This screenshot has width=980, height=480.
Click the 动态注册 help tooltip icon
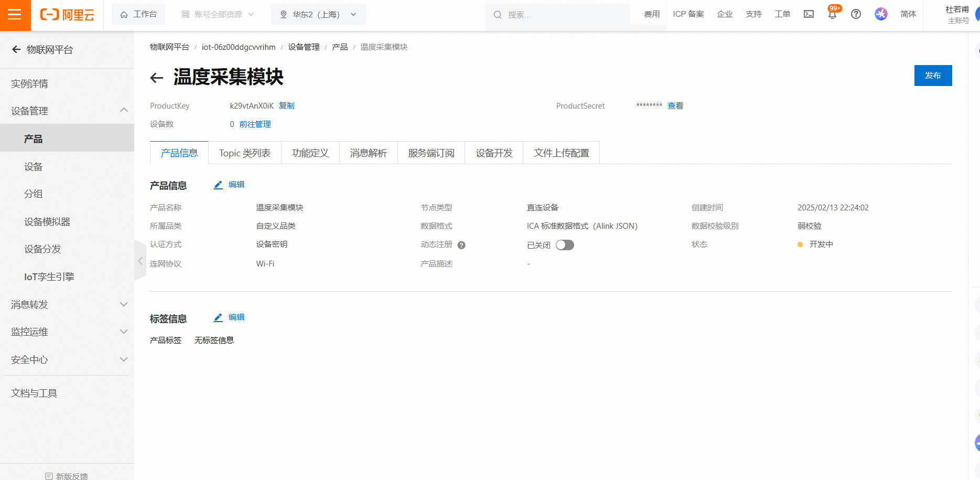click(x=461, y=245)
